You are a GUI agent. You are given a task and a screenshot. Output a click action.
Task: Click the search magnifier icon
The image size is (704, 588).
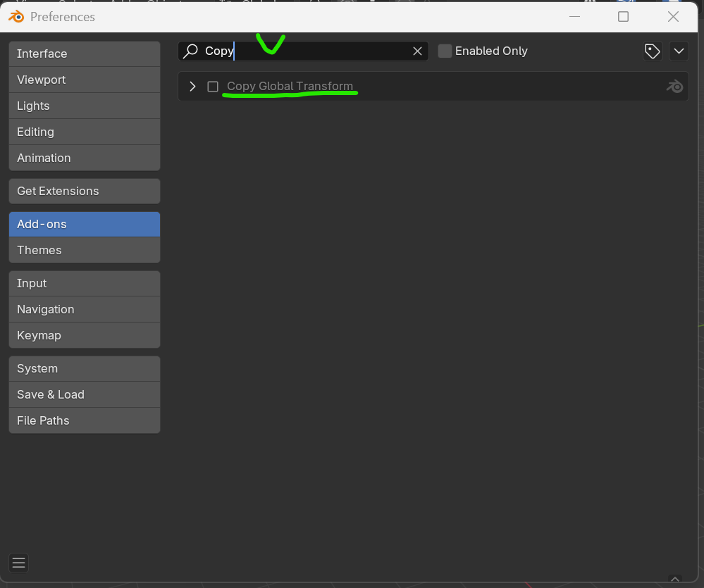(x=190, y=51)
